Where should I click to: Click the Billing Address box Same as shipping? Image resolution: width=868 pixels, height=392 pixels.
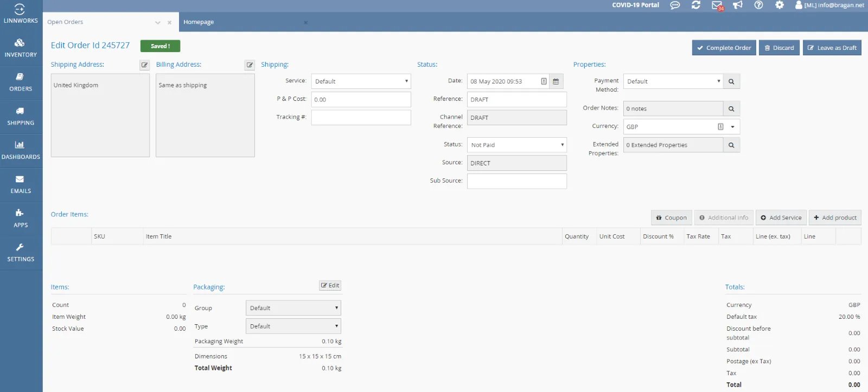(205, 115)
